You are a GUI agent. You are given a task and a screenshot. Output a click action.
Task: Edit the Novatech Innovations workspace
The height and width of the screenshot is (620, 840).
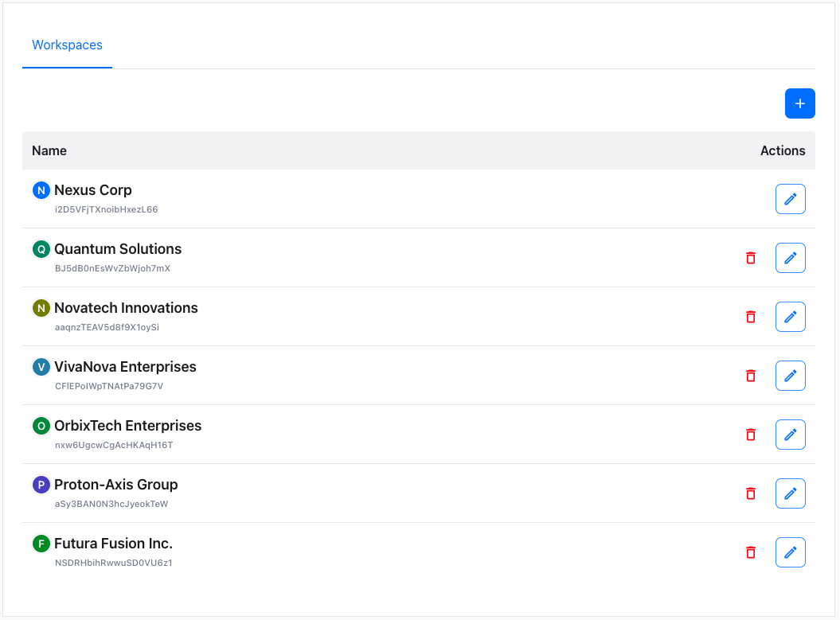790,317
